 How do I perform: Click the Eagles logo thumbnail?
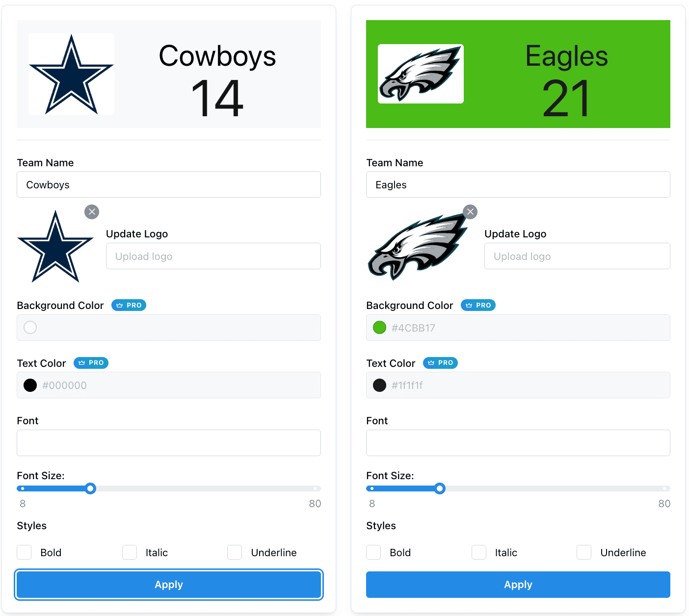(x=420, y=245)
